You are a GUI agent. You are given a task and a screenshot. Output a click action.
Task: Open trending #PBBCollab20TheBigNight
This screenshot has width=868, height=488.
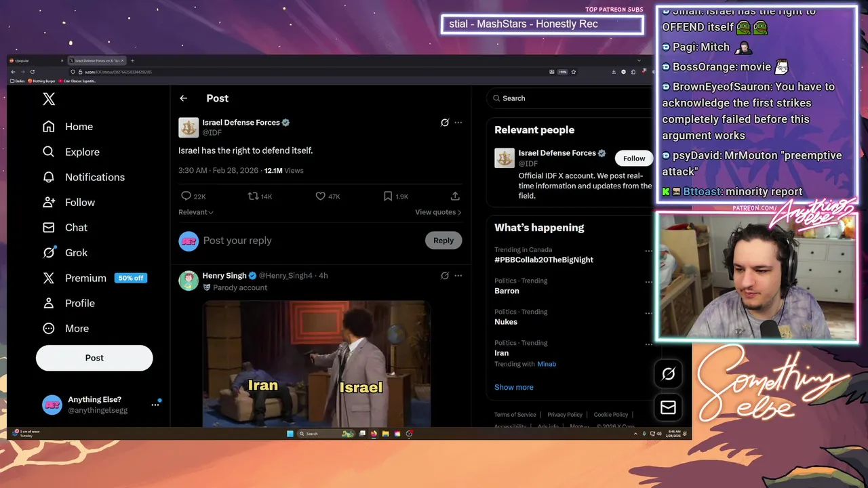click(x=544, y=260)
